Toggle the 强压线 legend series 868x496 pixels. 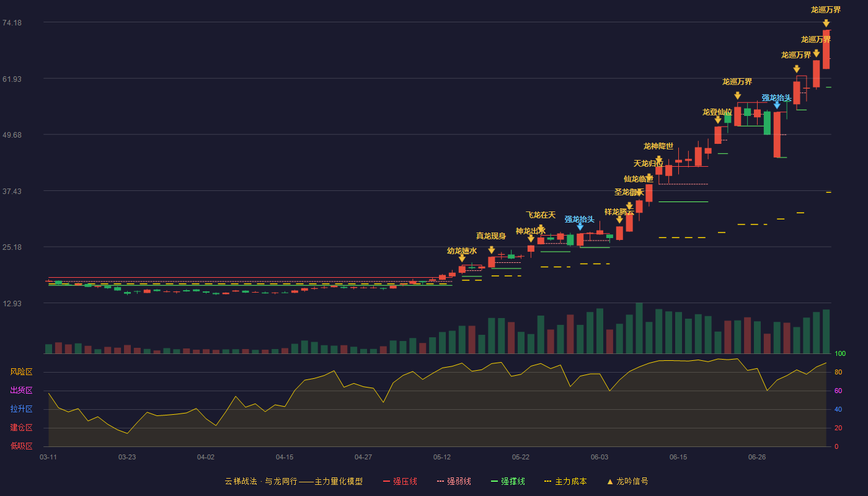[400, 481]
